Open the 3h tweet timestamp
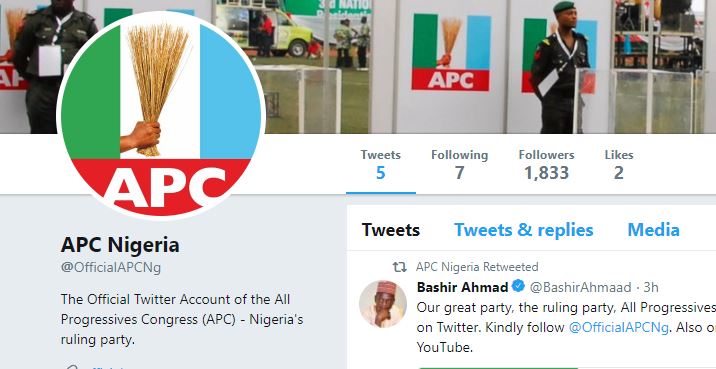 coord(650,287)
